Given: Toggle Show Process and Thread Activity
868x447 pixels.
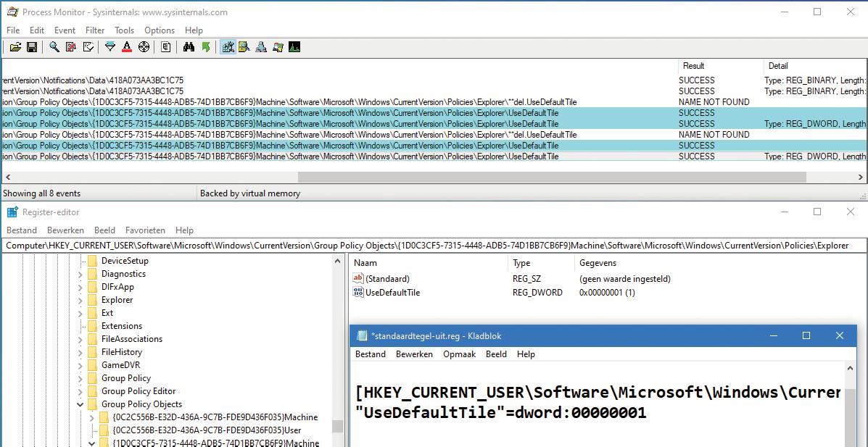Looking at the screenshot, I should pyautogui.click(x=278, y=48).
